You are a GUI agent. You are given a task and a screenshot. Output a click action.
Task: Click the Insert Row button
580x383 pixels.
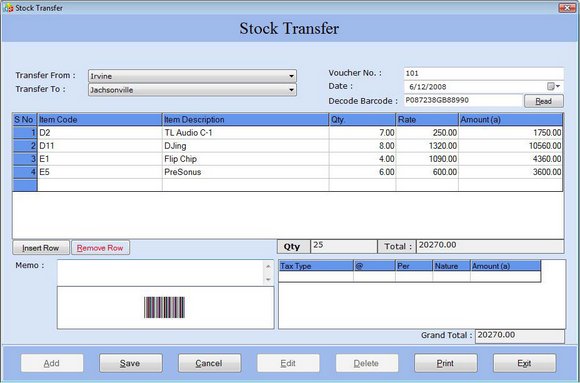pos(41,248)
